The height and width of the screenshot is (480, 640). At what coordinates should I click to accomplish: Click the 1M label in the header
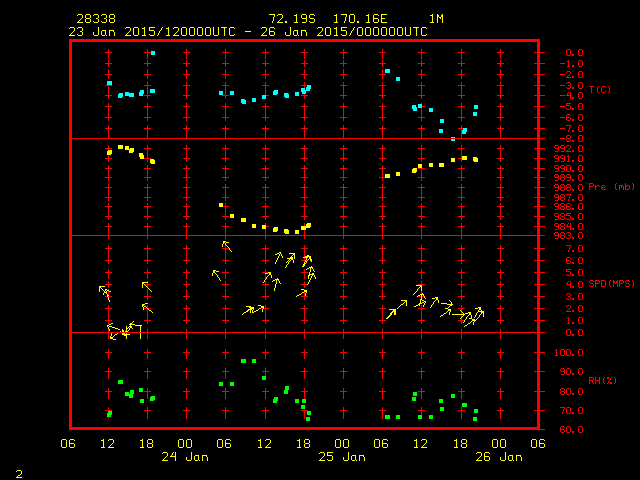(x=436, y=19)
